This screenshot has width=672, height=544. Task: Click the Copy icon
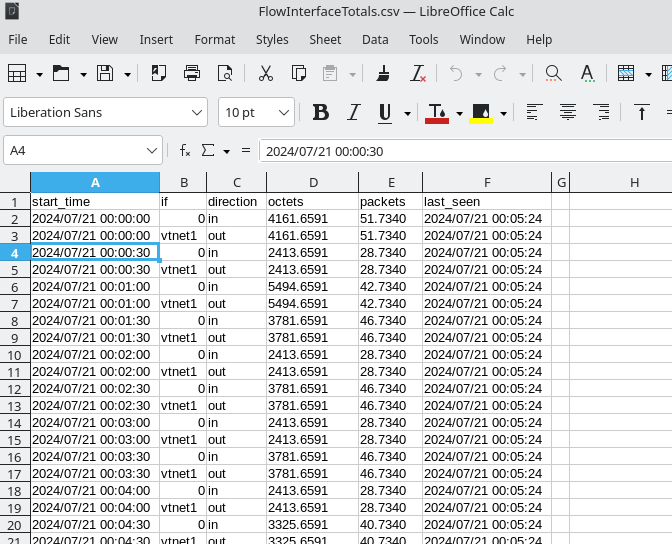299,74
